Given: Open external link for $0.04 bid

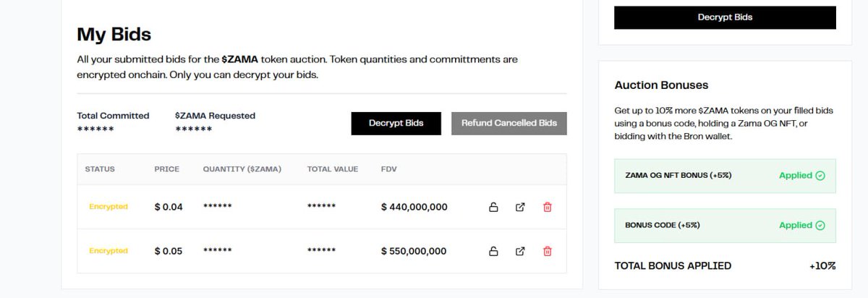Looking at the screenshot, I should point(520,207).
